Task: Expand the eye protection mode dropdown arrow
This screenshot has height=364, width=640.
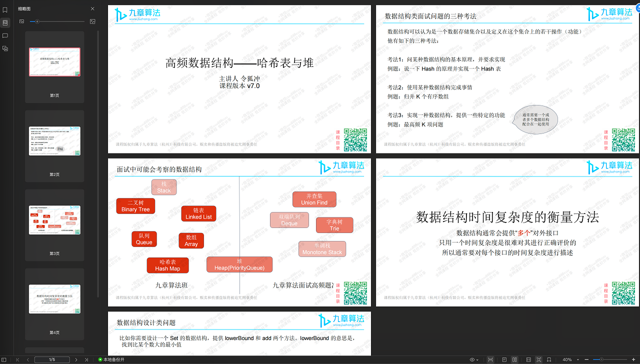Action: click(478, 359)
